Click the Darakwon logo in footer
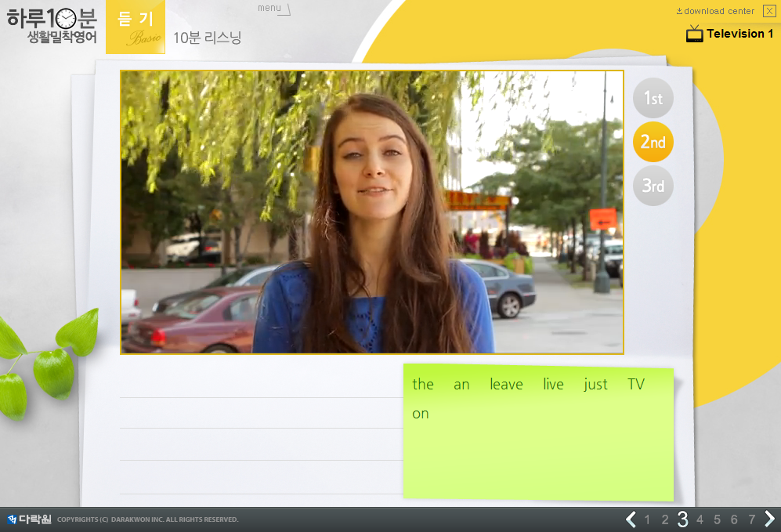 click(x=29, y=519)
